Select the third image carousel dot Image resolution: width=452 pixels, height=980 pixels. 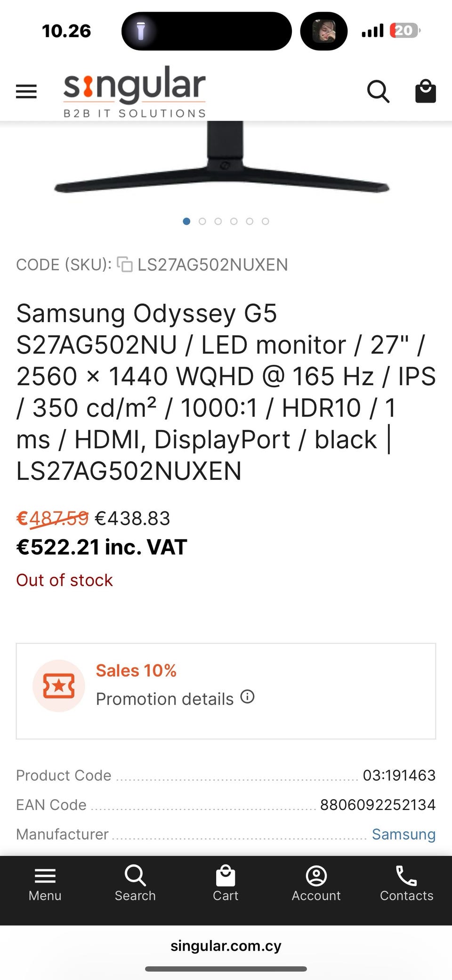click(x=218, y=221)
